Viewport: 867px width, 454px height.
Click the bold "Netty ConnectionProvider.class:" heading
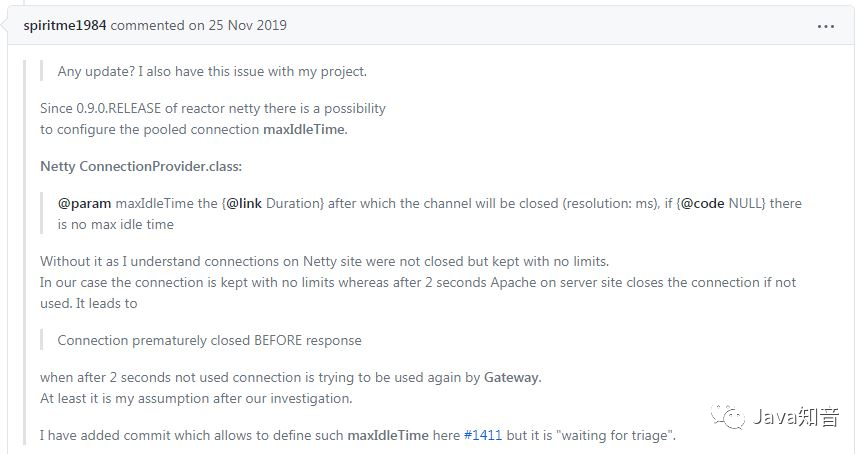click(x=141, y=165)
